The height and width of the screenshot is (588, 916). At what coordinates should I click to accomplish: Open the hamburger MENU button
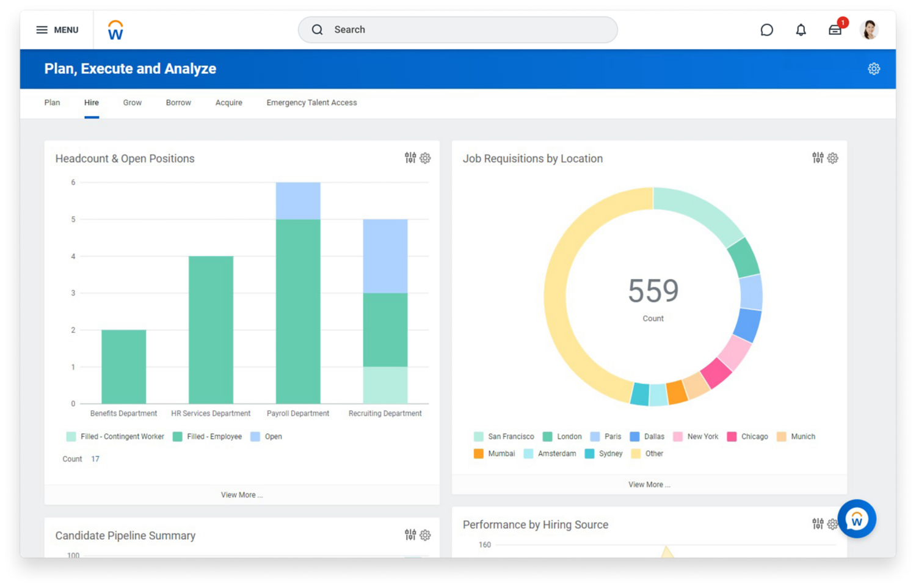57,30
